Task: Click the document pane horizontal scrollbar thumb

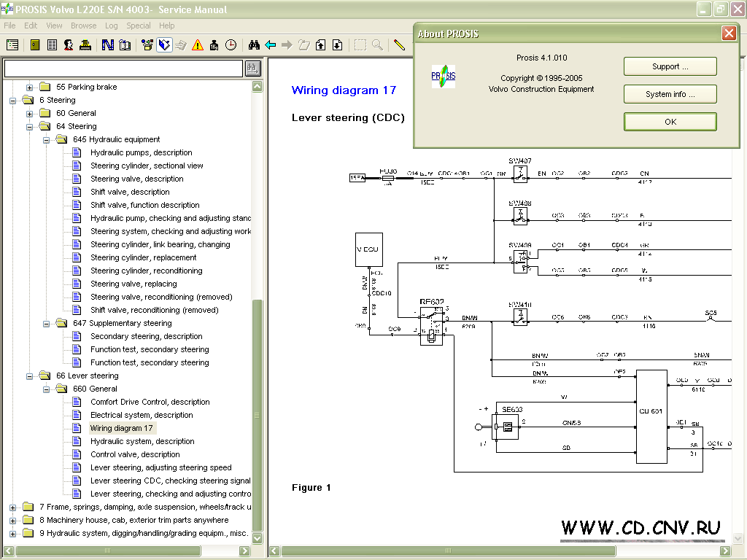Action: point(449,551)
